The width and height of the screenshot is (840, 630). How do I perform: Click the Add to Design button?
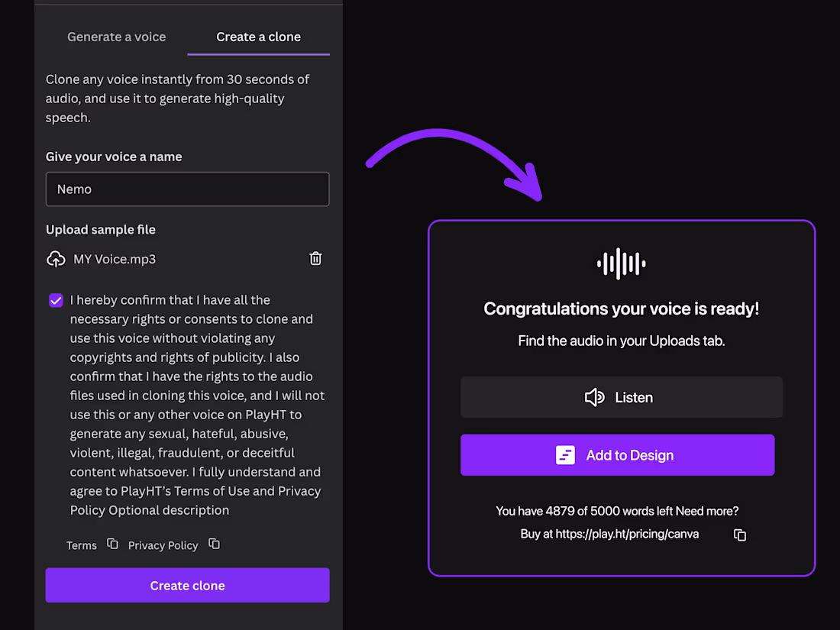pos(617,455)
